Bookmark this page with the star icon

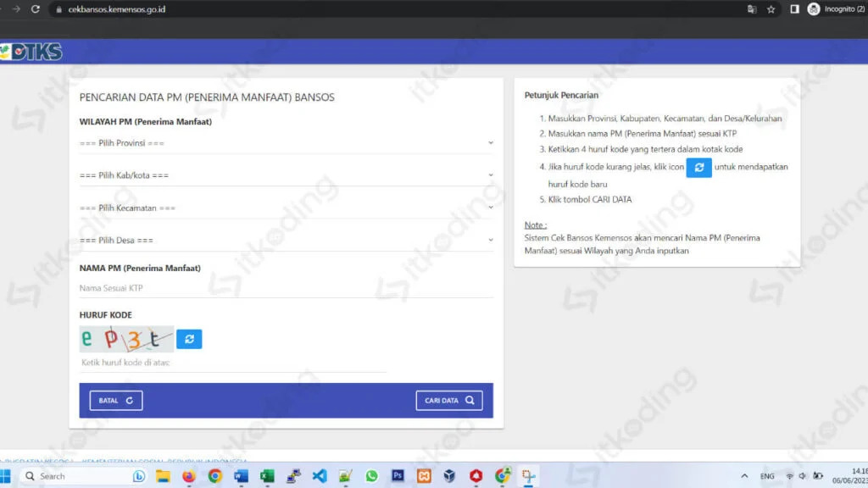[x=771, y=9]
